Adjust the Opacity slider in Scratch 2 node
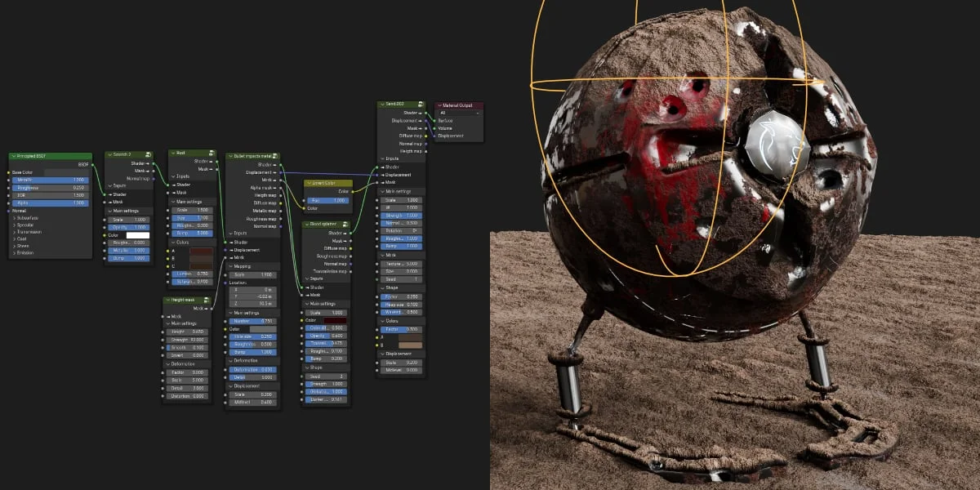The image size is (980, 490). (x=130, y=226)
